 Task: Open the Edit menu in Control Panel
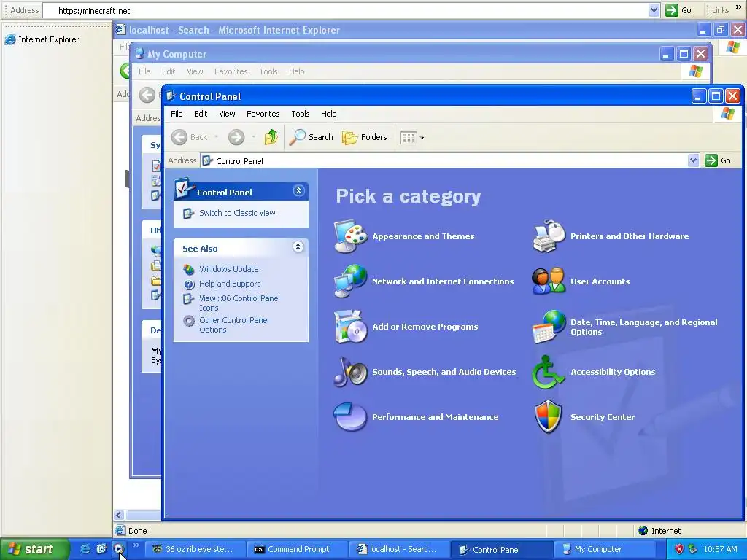coord(201,114)
